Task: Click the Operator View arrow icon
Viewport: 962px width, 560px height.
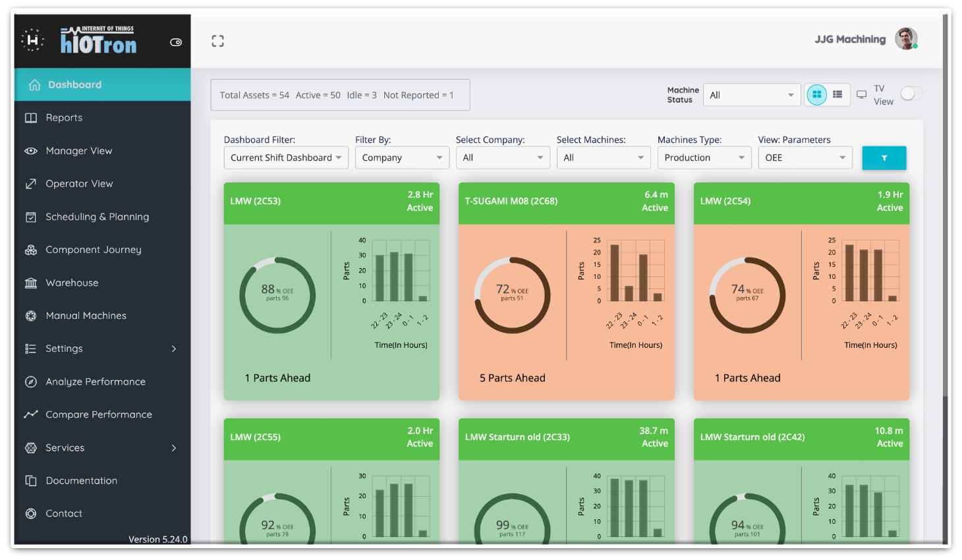Action: click(31, 184)
